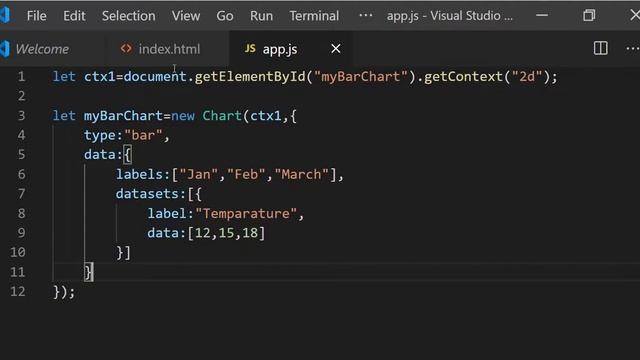Click line number 5 in gutter

coord(21,155)
